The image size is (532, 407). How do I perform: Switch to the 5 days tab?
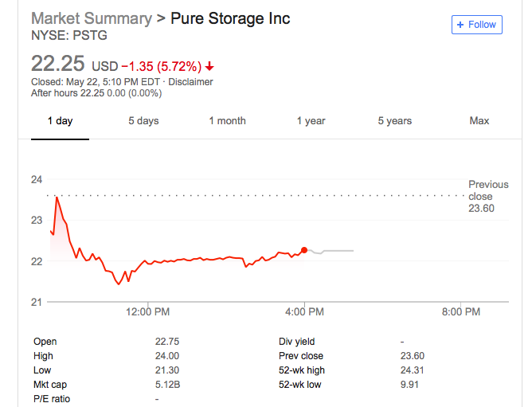pyautogui.click(x=143, y=121)
